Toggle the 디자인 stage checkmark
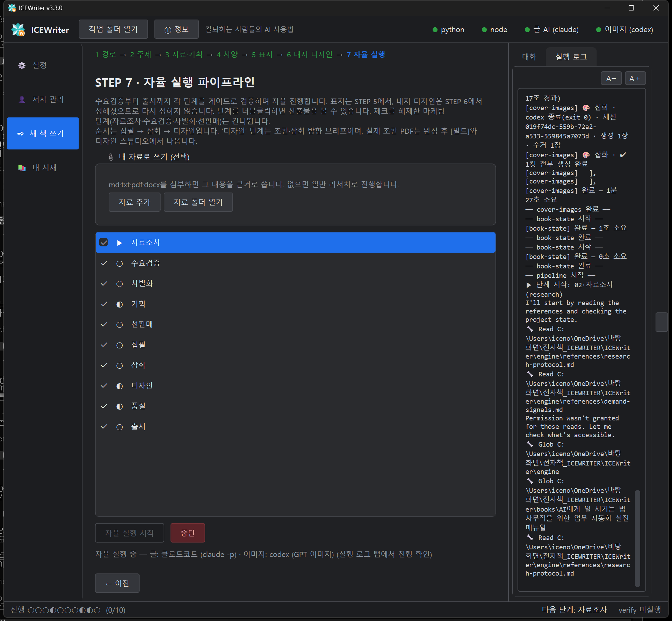The height and width of the screenshot is (621, 672). coord(104,386)
